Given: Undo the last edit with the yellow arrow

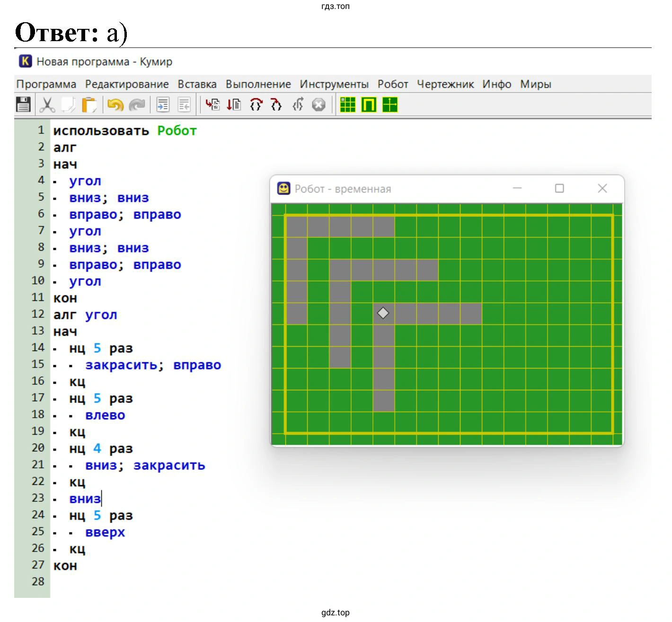Looking at the screenshot, I should [115, 105].
